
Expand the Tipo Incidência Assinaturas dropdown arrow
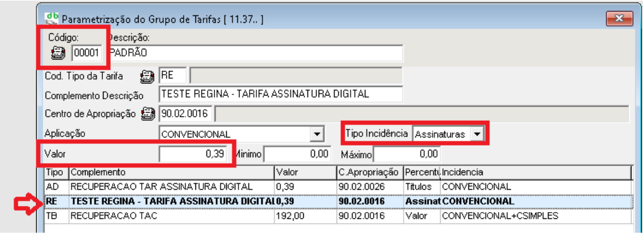(x=476, y=134)
